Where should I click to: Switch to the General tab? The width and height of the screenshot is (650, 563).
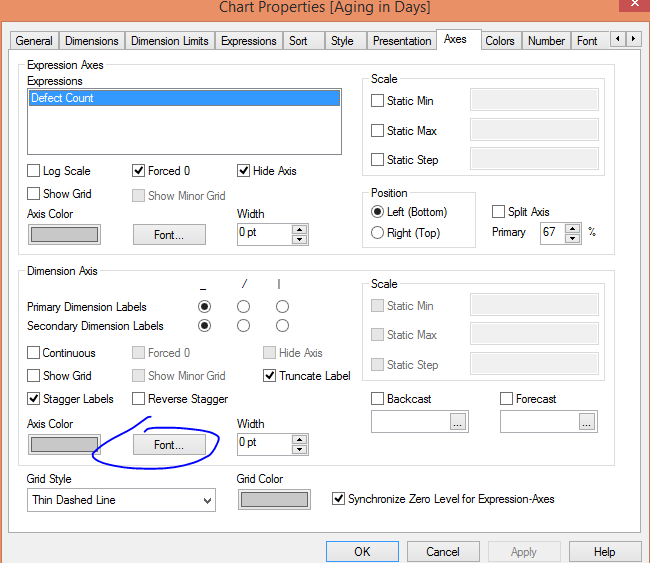[x=34, y=41]
